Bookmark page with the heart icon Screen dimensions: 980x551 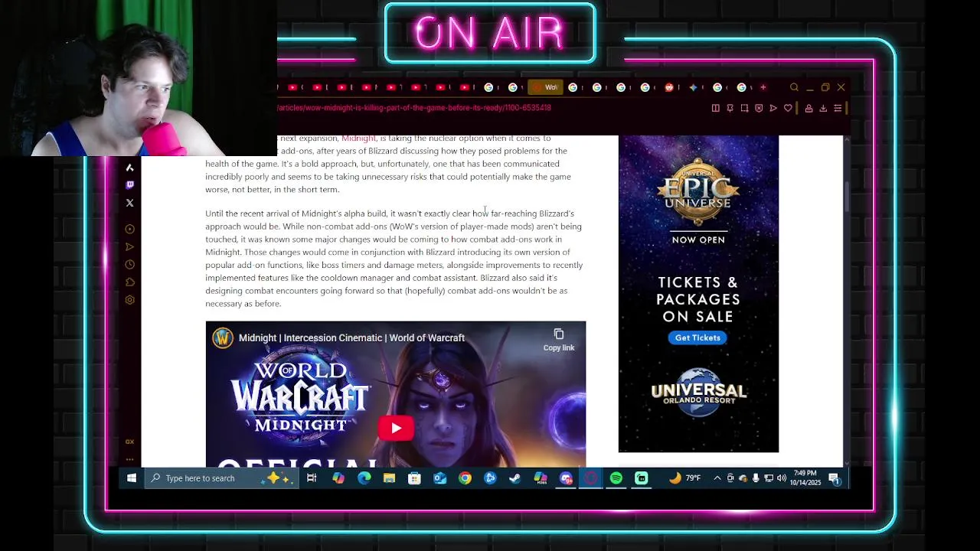788,108
